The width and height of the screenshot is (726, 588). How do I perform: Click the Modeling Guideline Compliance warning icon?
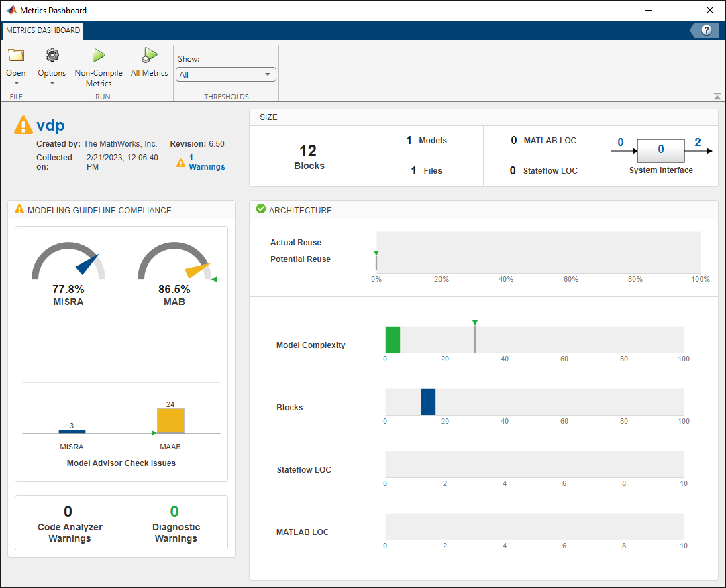[x=19, y=209]
